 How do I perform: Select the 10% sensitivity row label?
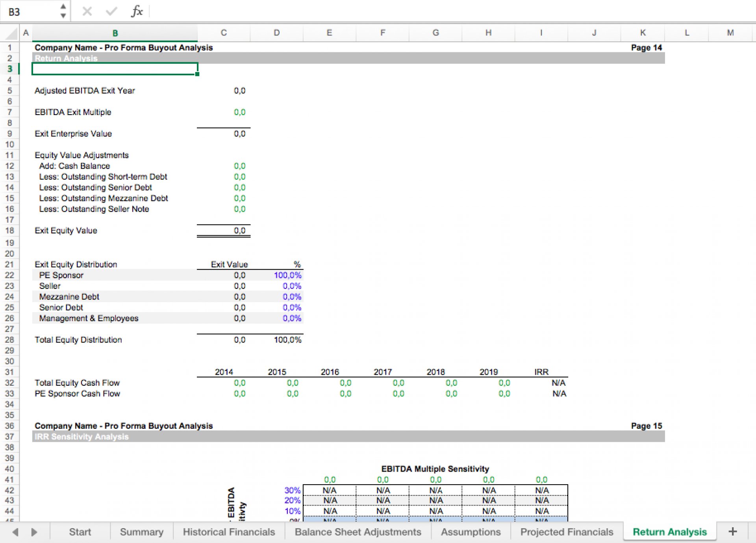pos(293,511)
